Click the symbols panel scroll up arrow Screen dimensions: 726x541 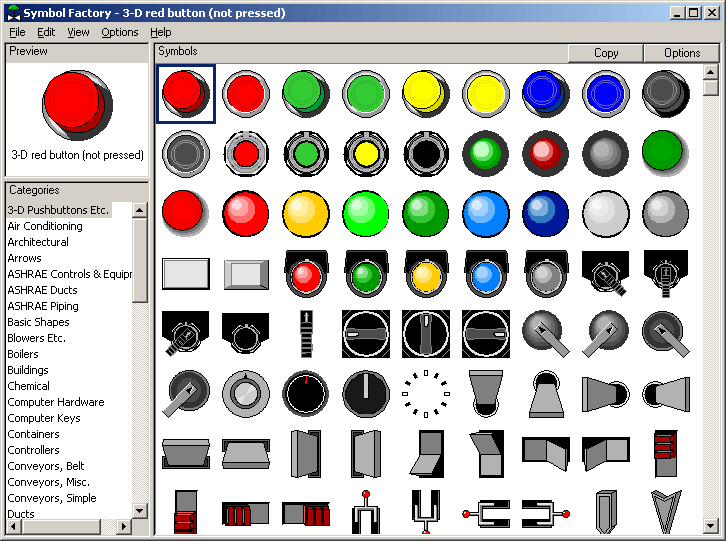point(711,72)
